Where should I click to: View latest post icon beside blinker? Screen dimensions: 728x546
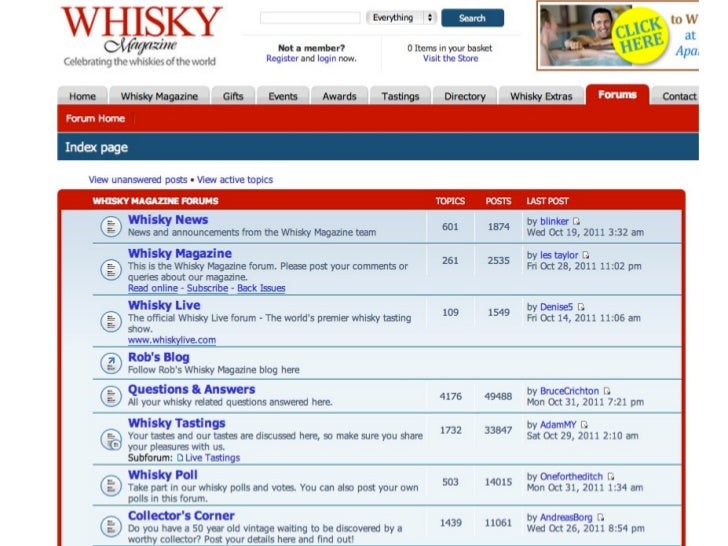coord(576,221)
